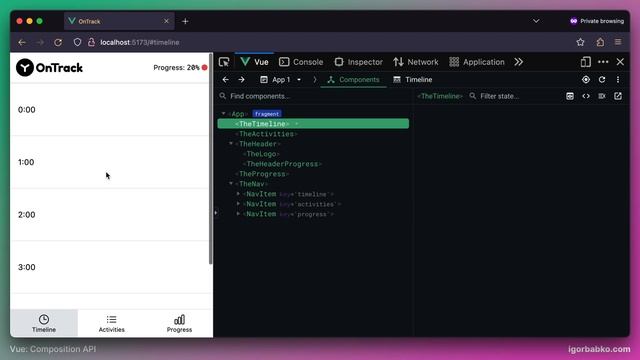Click the site info lock icon

[x=91, y=42]
